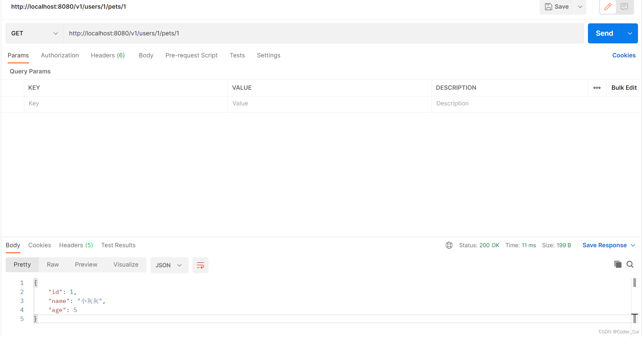Select the response Body tab
The height and width of the screenshot is (337, 644).
click(13, 245)
